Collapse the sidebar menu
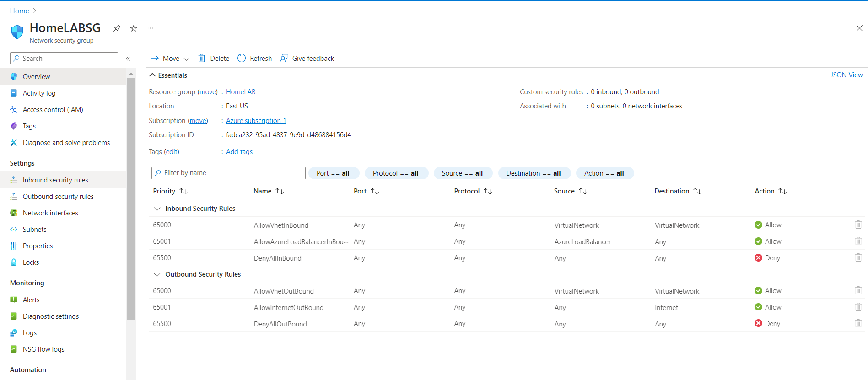The width and height of the screenshot is (868, 380). point(128,59)
